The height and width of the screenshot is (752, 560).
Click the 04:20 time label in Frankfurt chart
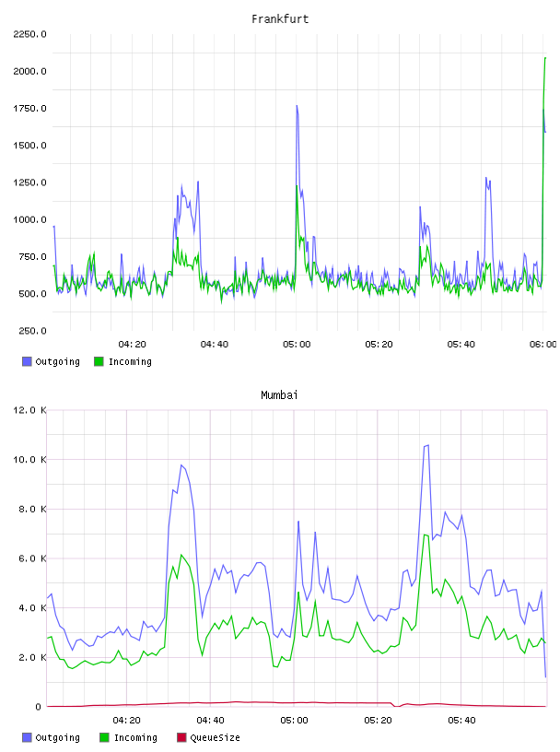coord(132,345)
